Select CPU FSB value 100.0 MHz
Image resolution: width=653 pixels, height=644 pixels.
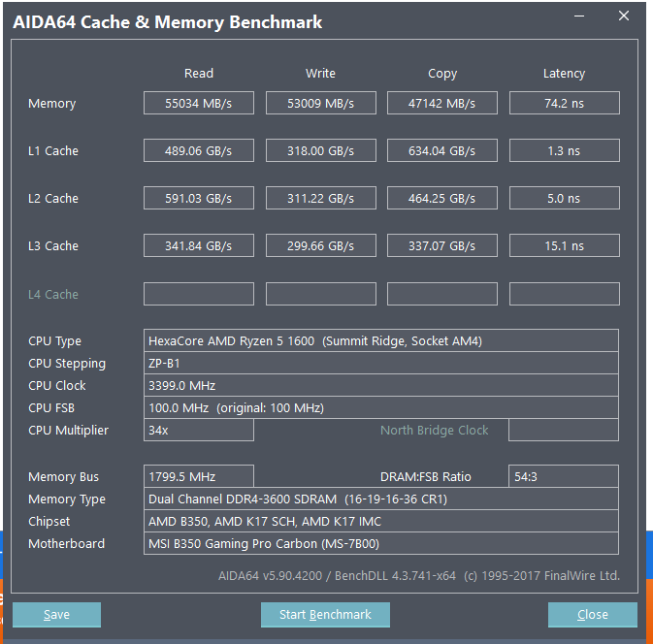[x=381, y=407]
